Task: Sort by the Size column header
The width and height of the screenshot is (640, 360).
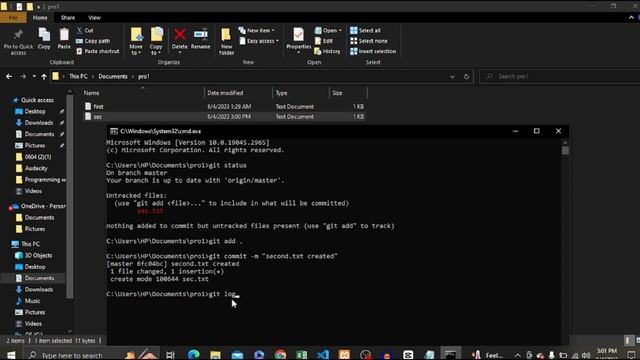Action: 348,93
